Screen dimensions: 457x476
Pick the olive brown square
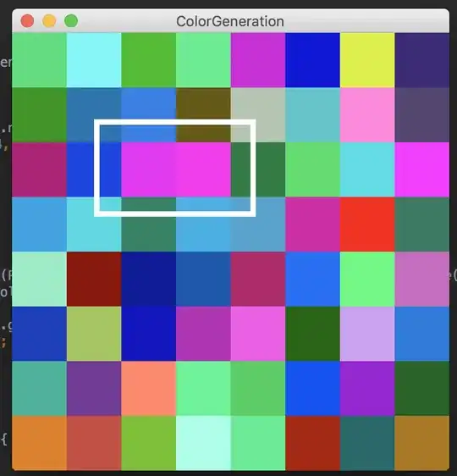point(203,114)
